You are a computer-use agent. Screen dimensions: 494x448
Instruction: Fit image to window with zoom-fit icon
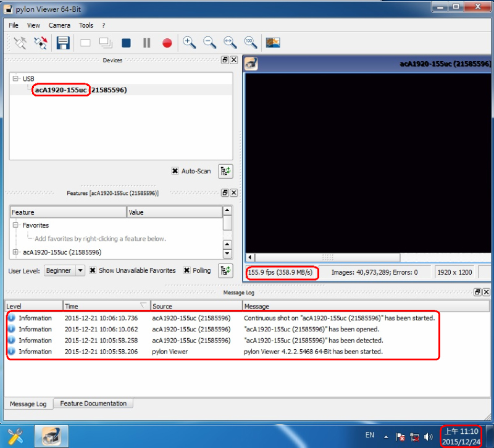pos(230,43)
